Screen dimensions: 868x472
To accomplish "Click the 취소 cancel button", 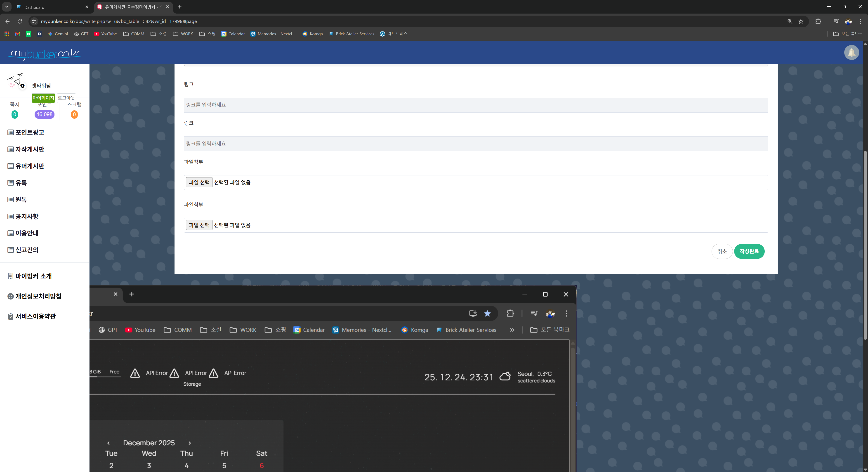I will click(x=722, y=251).
